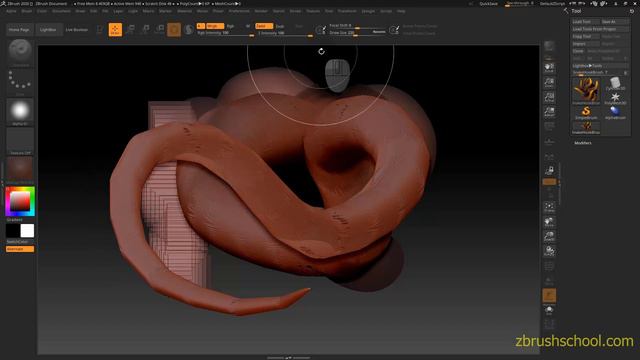Toggle the Rgb paint mode

point(230,26)
